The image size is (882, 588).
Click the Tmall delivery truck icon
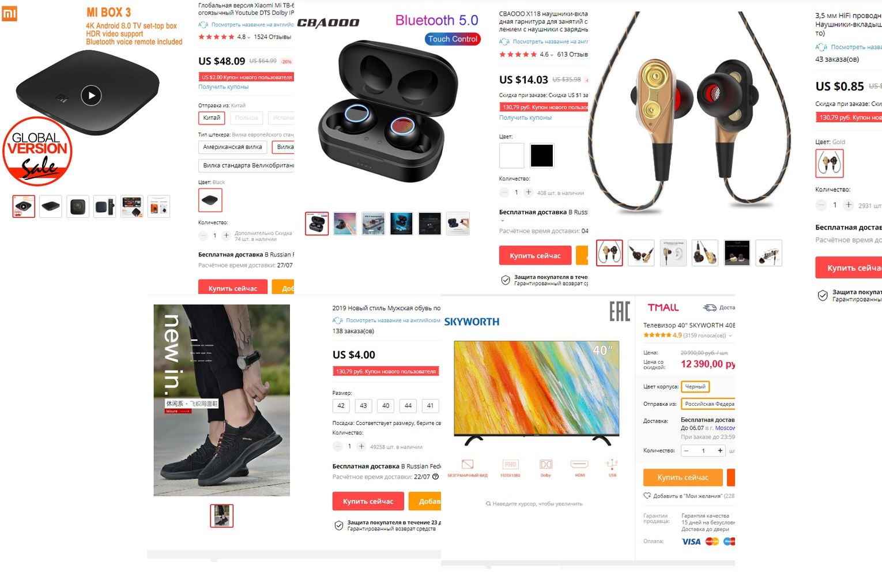[710, 308]
